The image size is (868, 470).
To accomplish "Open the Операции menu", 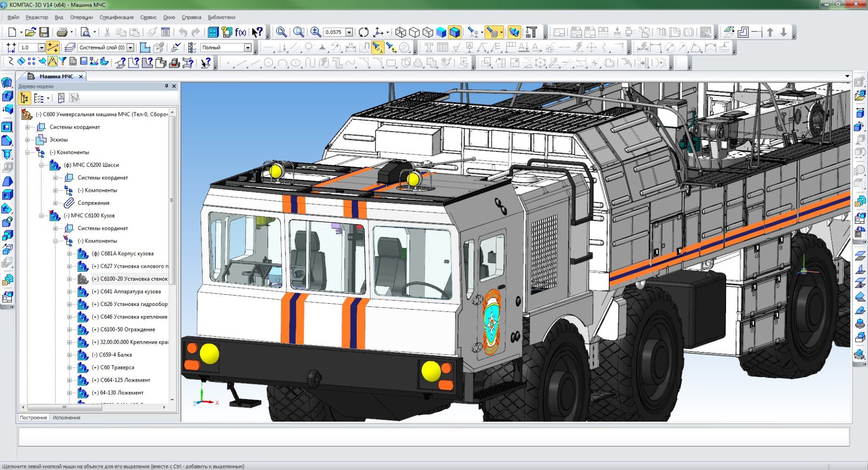I will pos(81,17).
